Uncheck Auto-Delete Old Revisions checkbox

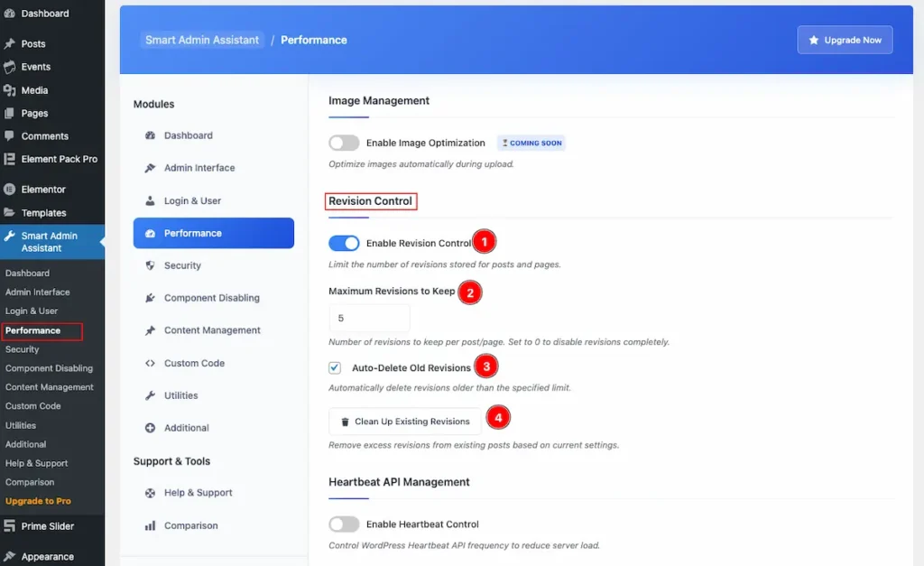click(335, 368)
